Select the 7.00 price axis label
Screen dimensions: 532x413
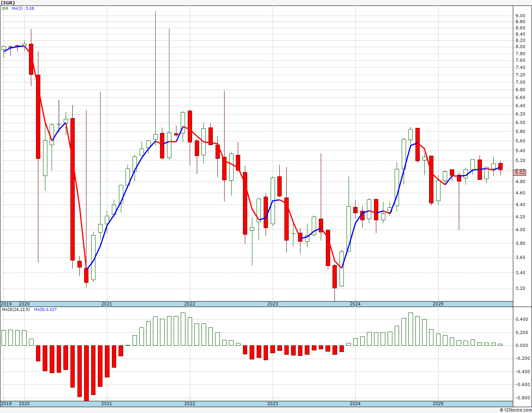(520, 82)
